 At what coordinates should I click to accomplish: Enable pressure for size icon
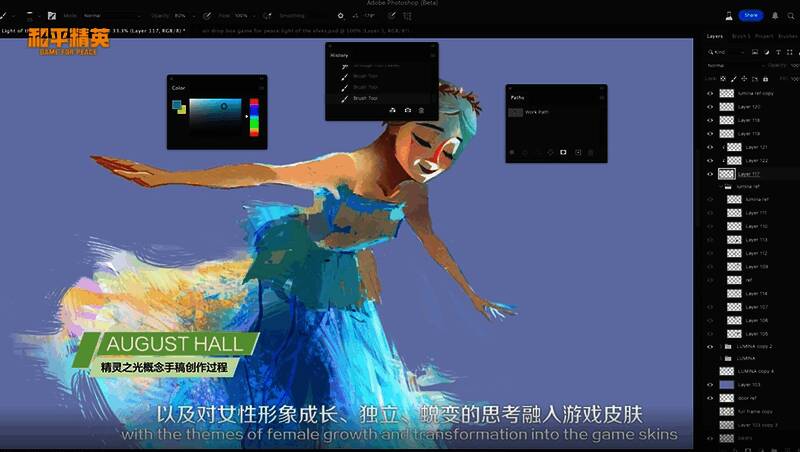(x=391, y=16)
